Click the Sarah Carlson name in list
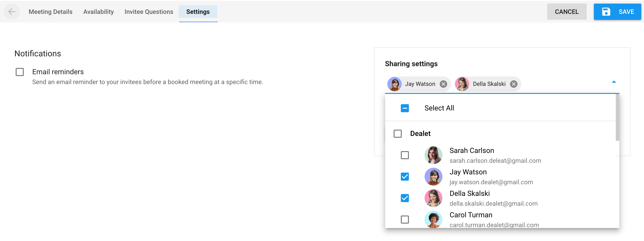This screenshot has height=241, width=644. pos(472,150)
